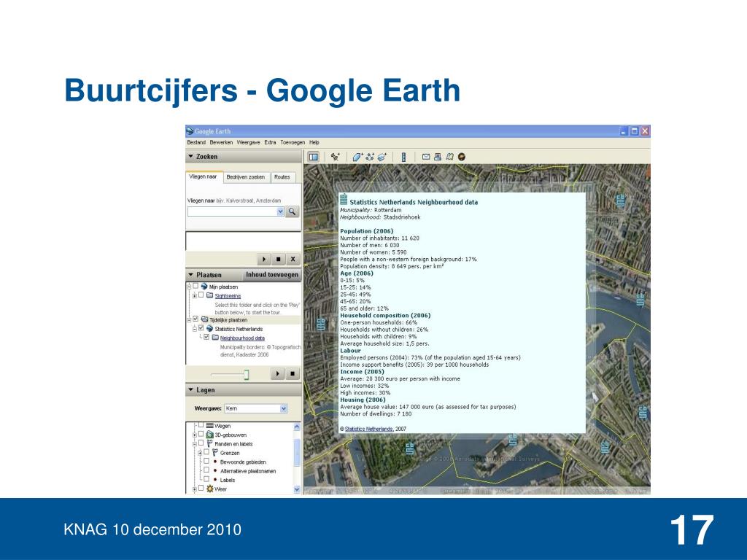Enable the Bewoonde gebieden checkbox
747x560 pixels.
(x=206, y=461)
